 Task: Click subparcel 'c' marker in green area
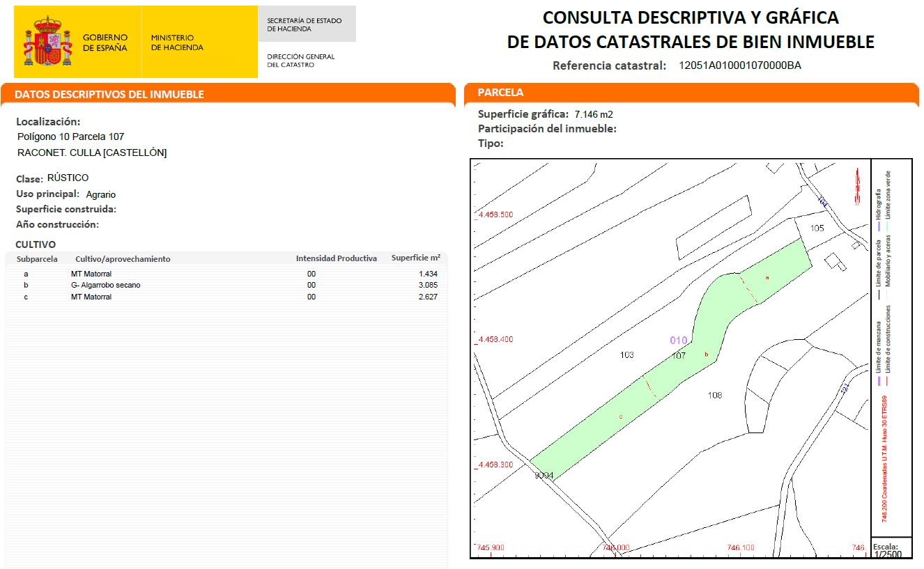tap(621, 416)
